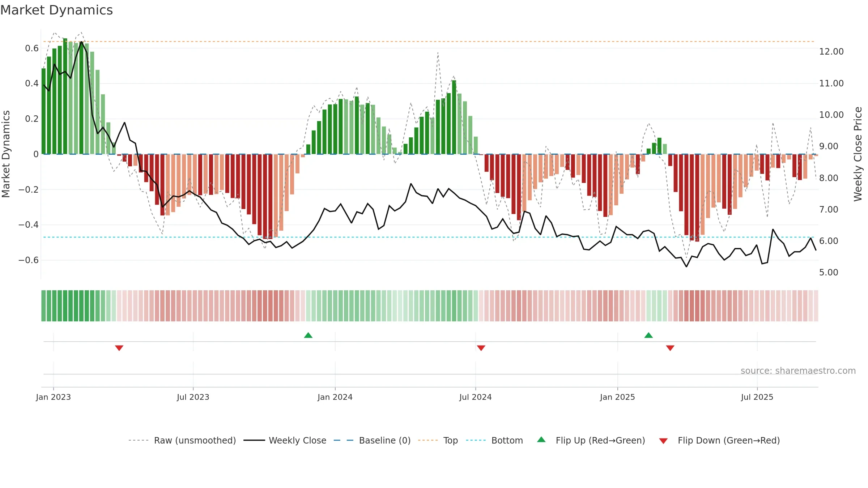
Task: Click the Jan 2024 x-axis label
Action: (x=335, y=397)
